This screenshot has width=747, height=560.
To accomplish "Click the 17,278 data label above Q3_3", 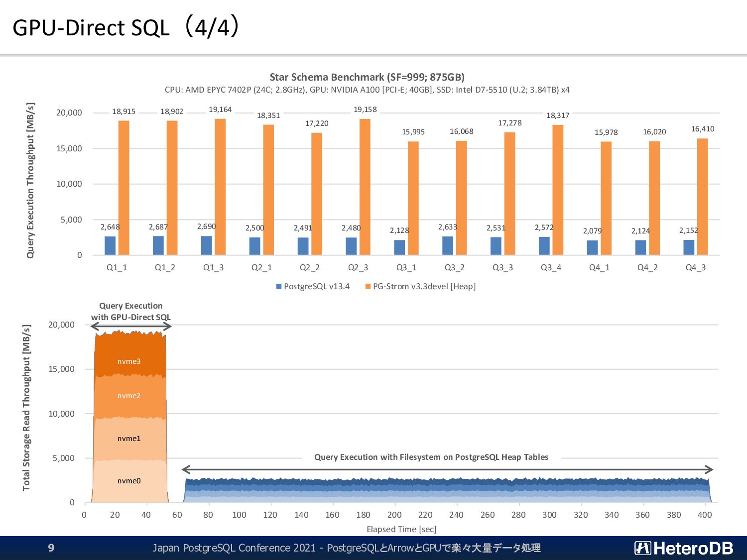I will (510, 123).
